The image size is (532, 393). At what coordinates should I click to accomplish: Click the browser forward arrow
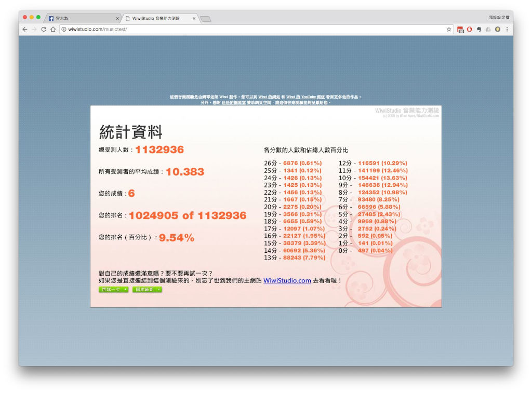tap(34, 30)
